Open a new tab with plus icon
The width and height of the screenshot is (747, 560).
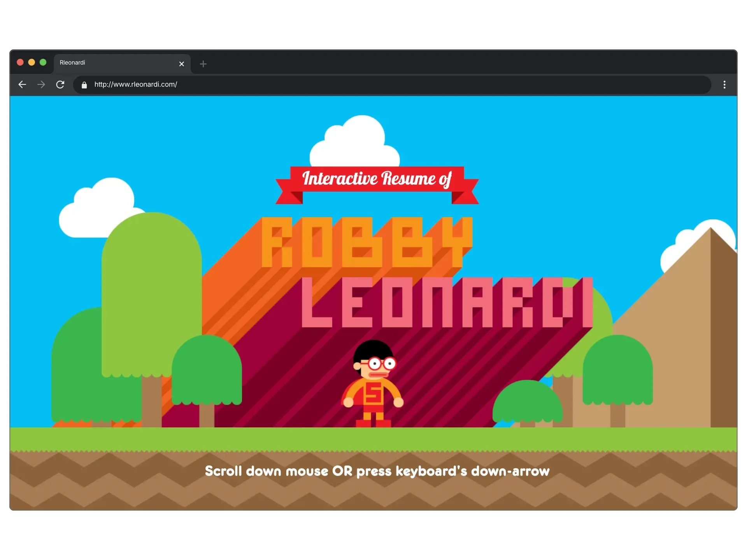coord(203,64)
